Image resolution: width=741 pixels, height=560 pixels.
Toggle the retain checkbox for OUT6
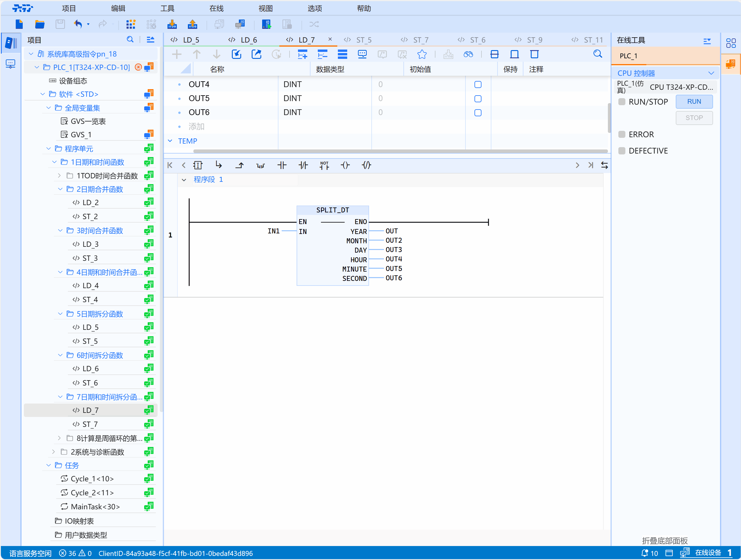478,112
